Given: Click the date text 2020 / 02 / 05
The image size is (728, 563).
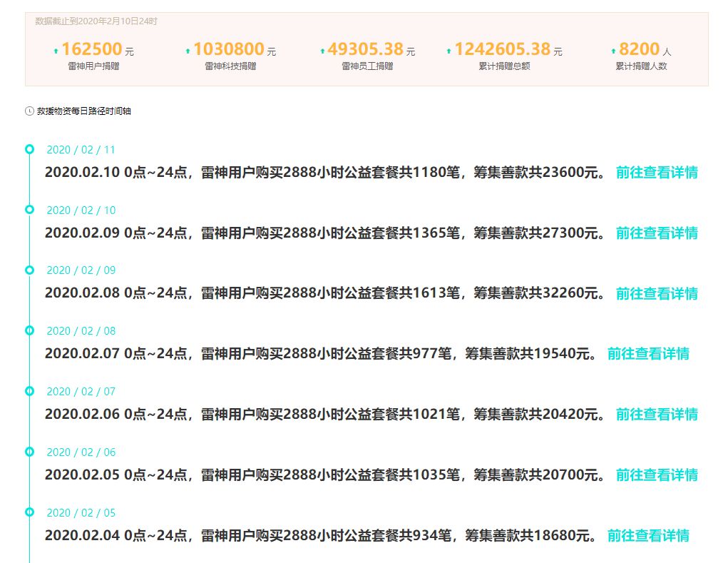Looking at the screenshot, I should tap(81, 512).
